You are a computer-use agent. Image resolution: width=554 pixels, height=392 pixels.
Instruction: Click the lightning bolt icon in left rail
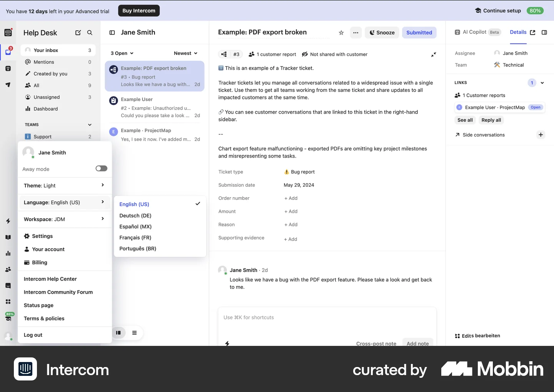coord(8,221)
